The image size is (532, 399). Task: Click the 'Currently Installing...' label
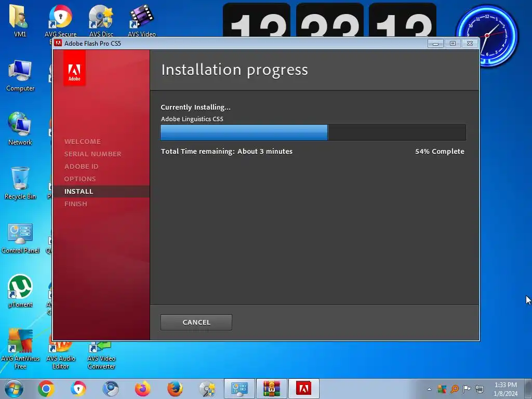click(195, 107)
